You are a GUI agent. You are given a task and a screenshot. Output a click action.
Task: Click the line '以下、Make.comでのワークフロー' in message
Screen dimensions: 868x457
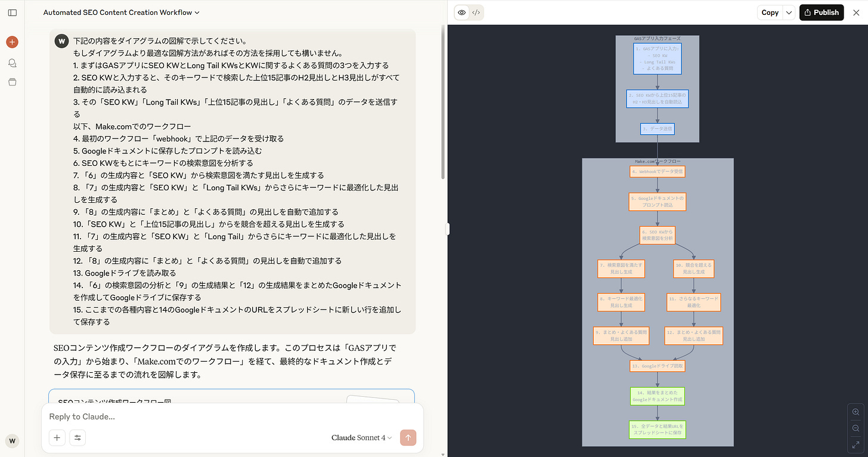click(x=132, y=126)
